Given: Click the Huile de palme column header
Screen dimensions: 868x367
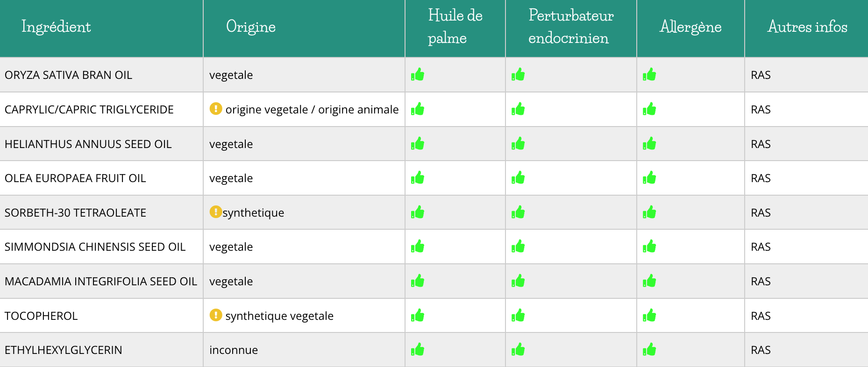Looking at the screenshot, I should (455, 27).
